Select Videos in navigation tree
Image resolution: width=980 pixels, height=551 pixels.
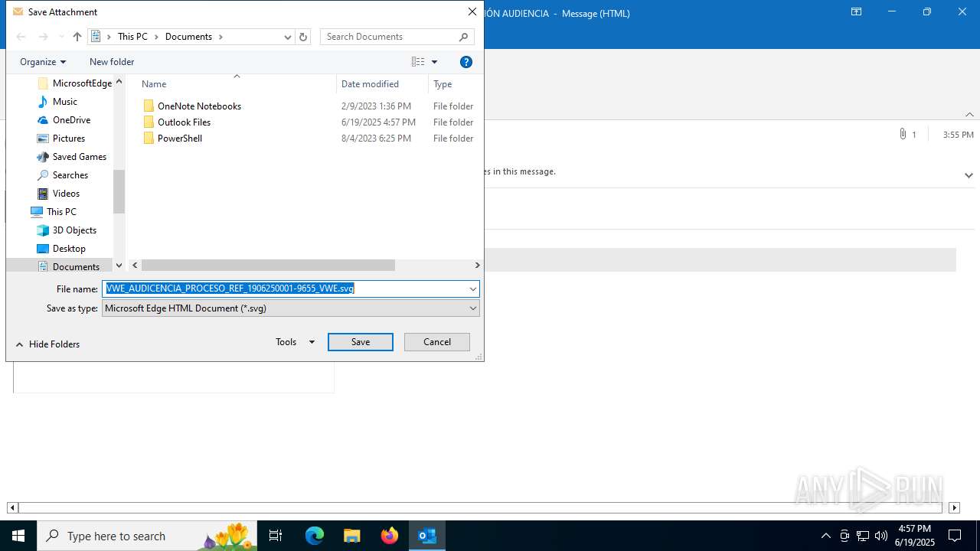[58, 194]
